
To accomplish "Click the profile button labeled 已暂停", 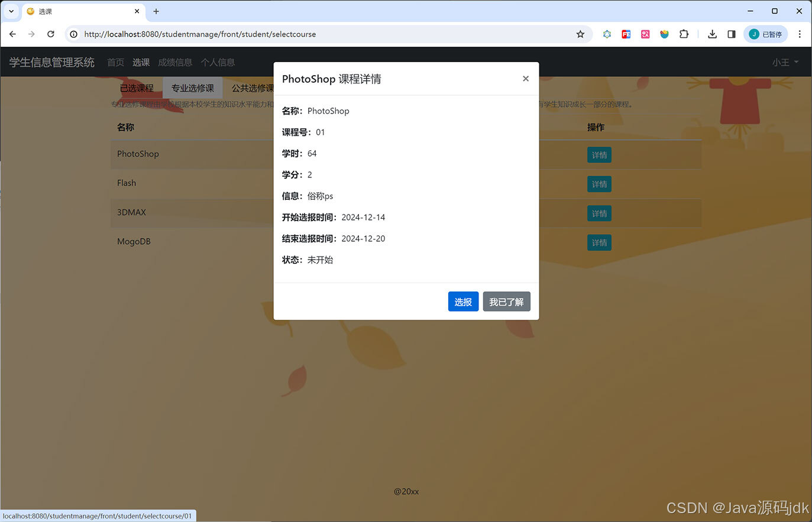I will point(766,34).
